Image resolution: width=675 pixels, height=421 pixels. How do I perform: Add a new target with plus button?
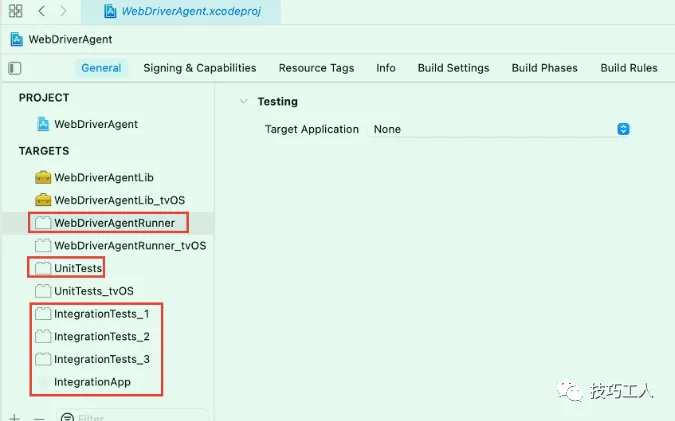coord(14,418)
